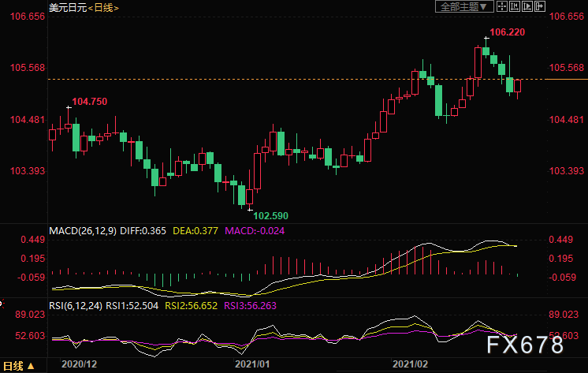Click the 美元日元 chart title

pos(68,8)
